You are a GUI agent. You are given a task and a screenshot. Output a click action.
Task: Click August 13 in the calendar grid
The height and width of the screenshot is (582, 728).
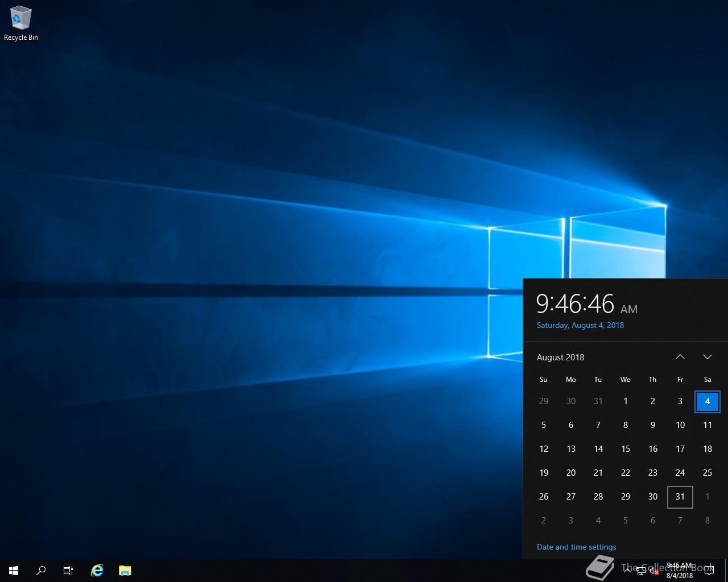(571, 449)
